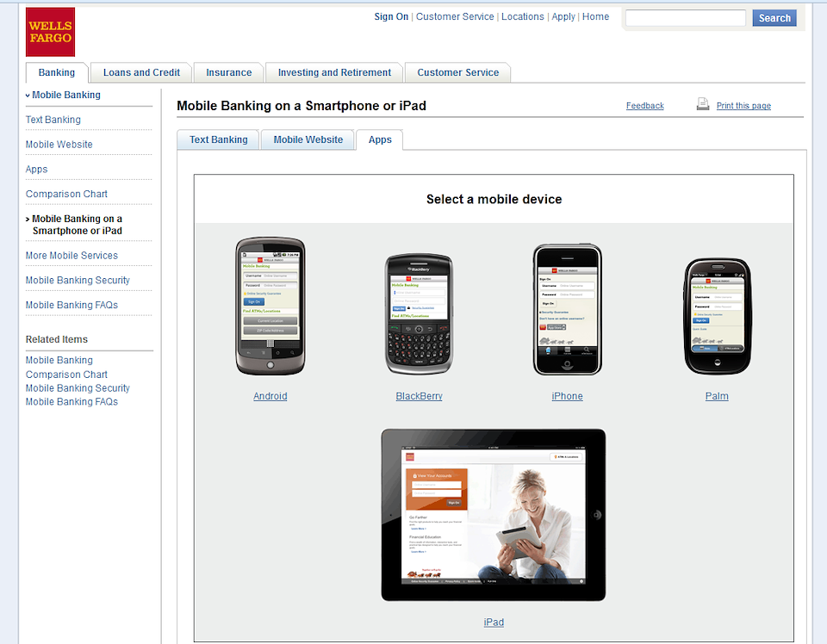827x644 pixels.
Task: Open Text Banking in the sidebar
Action: click(53, 120)
